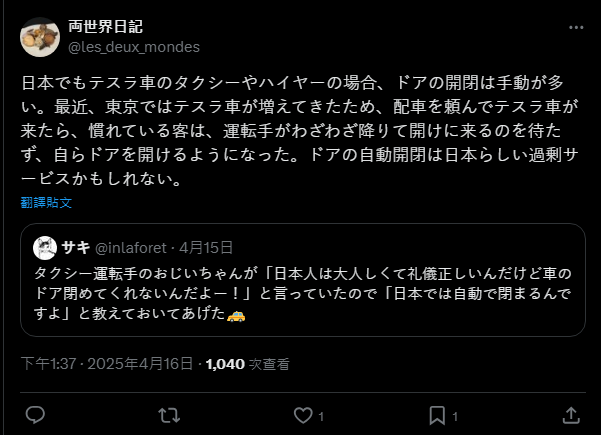Open the quoted post about taxi doors

(x=300, y=290)
